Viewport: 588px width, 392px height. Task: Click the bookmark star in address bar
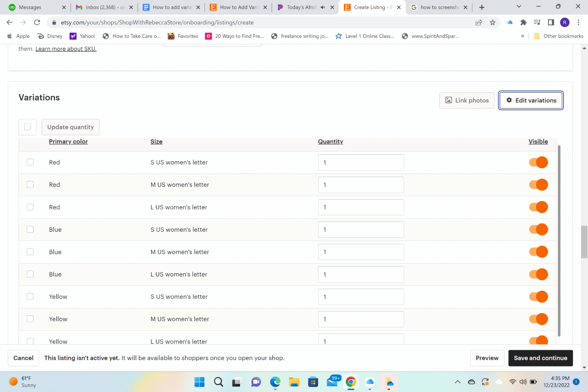[493, 22]
